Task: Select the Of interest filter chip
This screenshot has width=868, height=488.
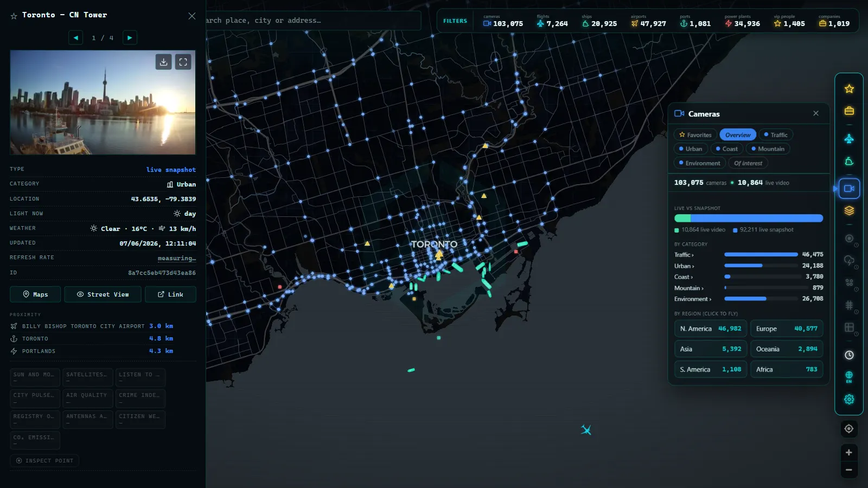Action: point(748,163)
